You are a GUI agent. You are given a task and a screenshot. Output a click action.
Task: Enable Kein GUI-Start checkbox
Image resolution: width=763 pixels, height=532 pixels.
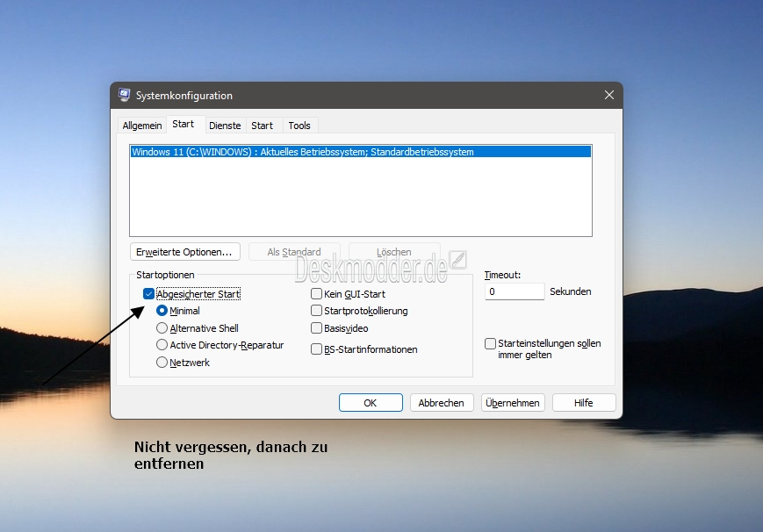pos(316,293)
